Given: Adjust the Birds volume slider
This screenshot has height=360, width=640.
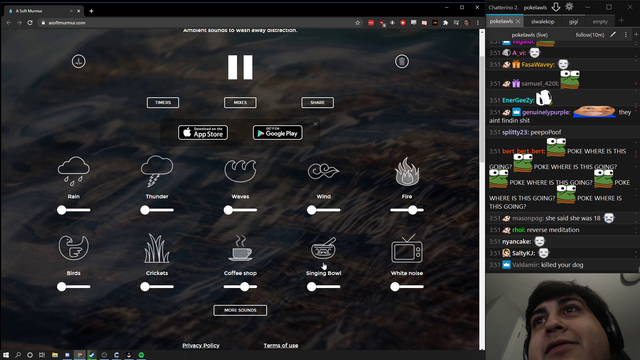Looking at the screenshot, I should pos(74,287).
